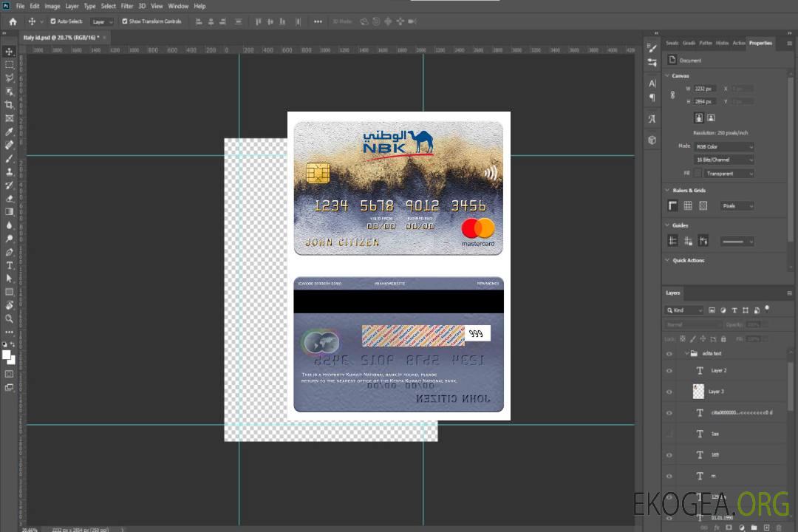Viewport: 798px width, 532px height.
Task: Open the Fill Transparent dropdown
Action: pyautogui.click(x=729, y=174)
